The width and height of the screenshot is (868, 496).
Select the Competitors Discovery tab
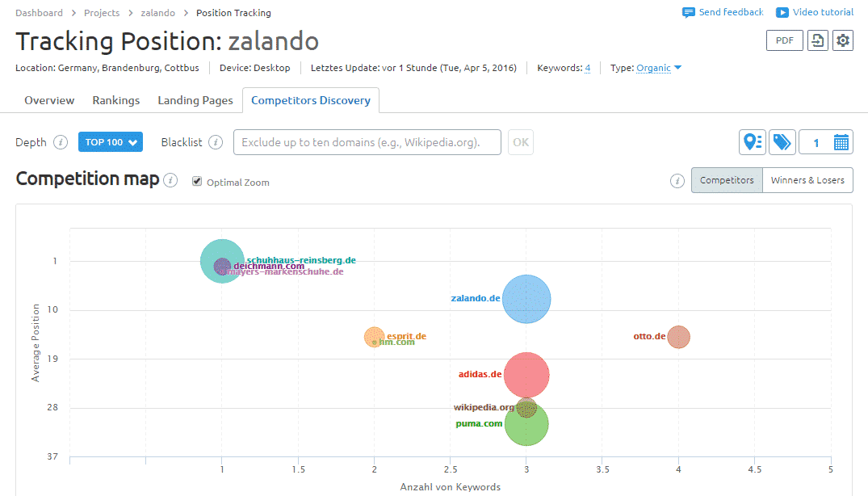point(311,100)
